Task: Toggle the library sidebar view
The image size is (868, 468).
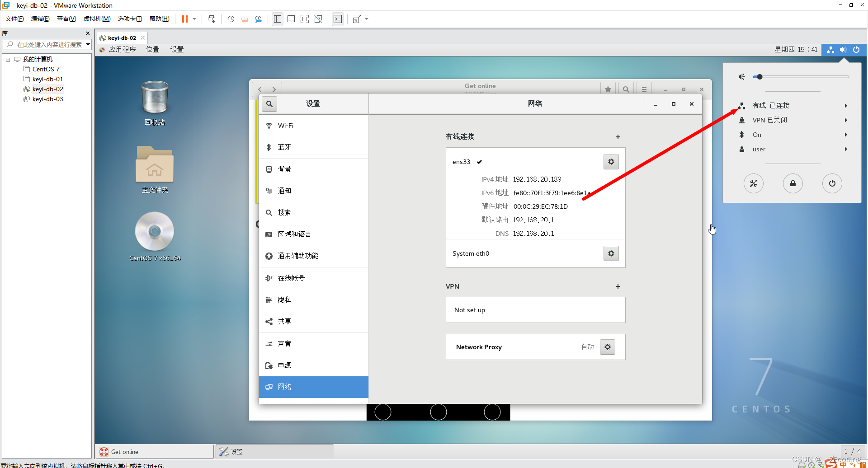Action: [x=278, y=19]
